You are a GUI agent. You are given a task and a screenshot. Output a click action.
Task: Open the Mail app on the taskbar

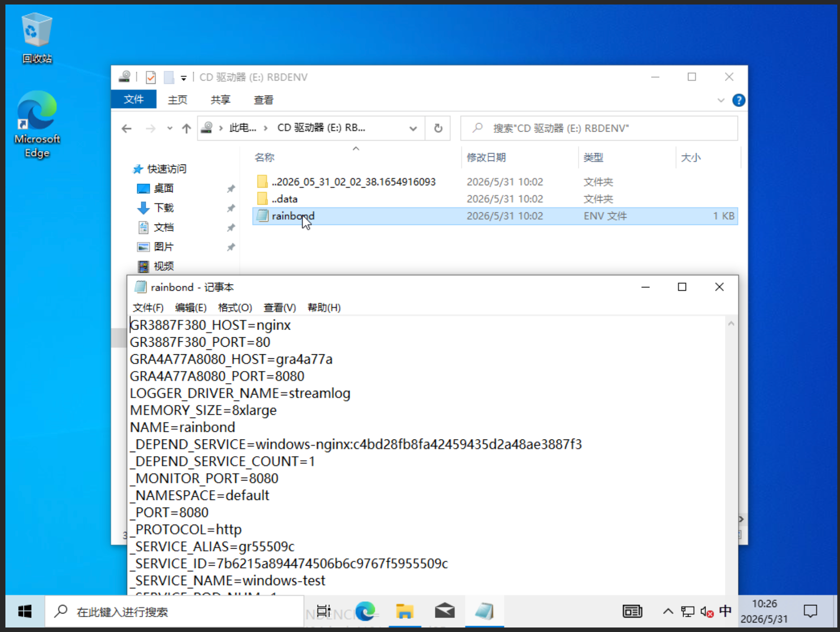[444, 612]
